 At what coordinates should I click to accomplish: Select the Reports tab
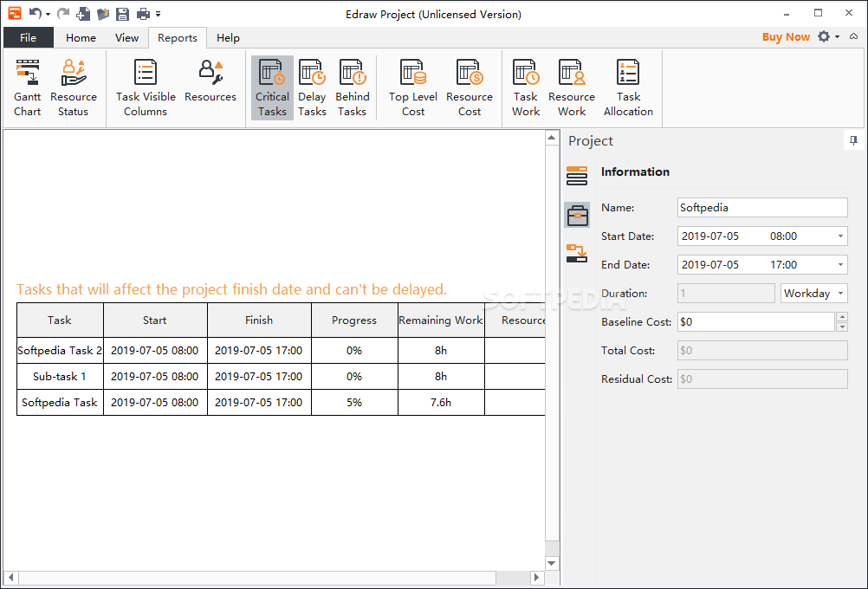[177, 37]
